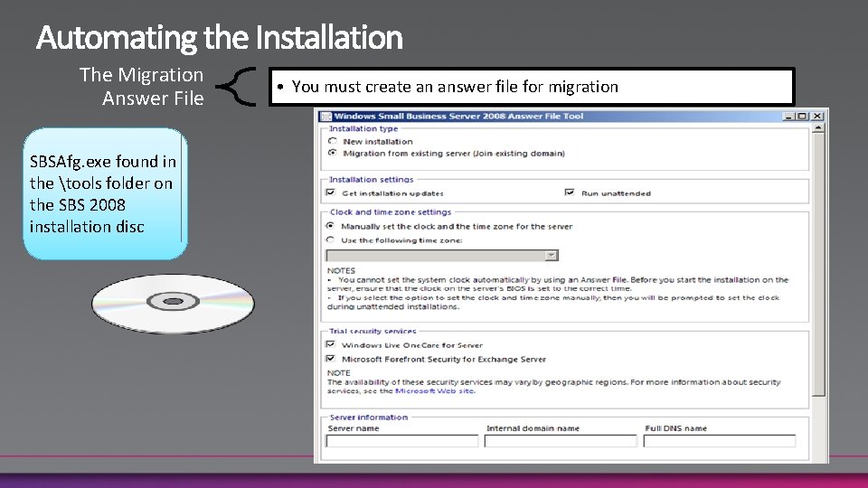Click the Internal domain name field

(x=561, y=441)
